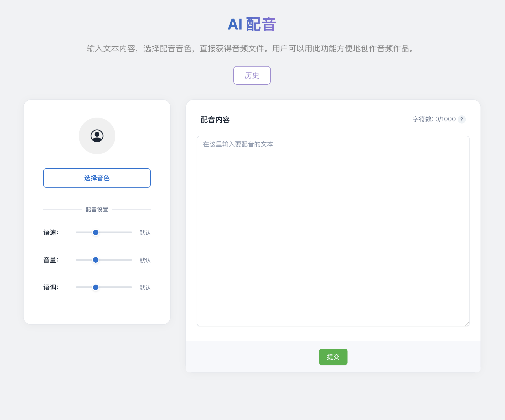Click the 配音内容 heading
This screenshot has width=505, height=420.
click(215, 120)
